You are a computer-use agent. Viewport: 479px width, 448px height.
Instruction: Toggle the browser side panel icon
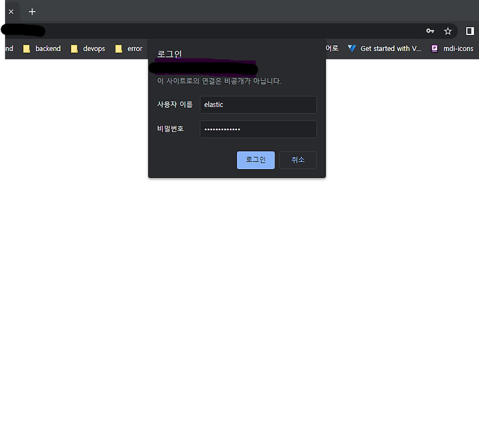tap(470, 31)
